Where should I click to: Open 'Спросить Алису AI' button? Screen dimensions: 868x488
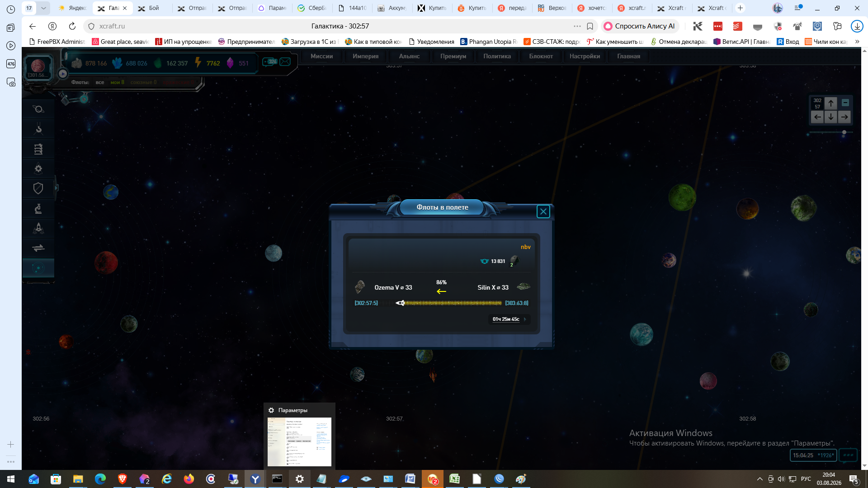click(x=640, y=26)
